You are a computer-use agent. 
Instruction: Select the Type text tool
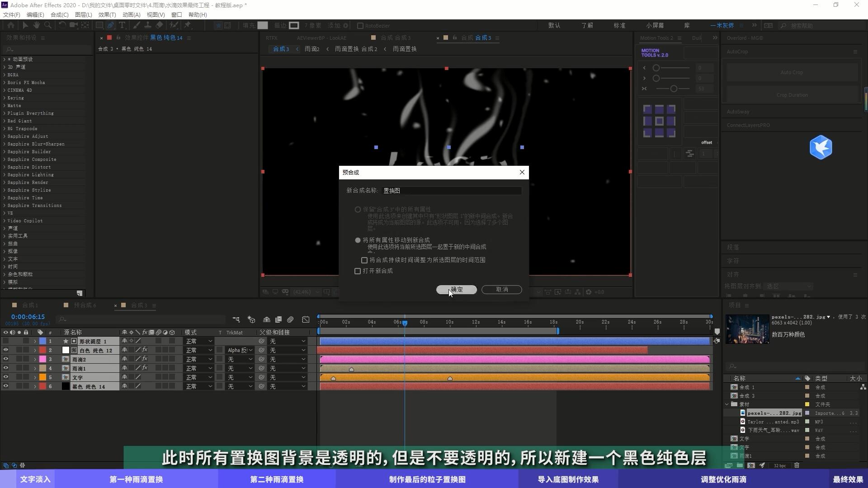122,25
